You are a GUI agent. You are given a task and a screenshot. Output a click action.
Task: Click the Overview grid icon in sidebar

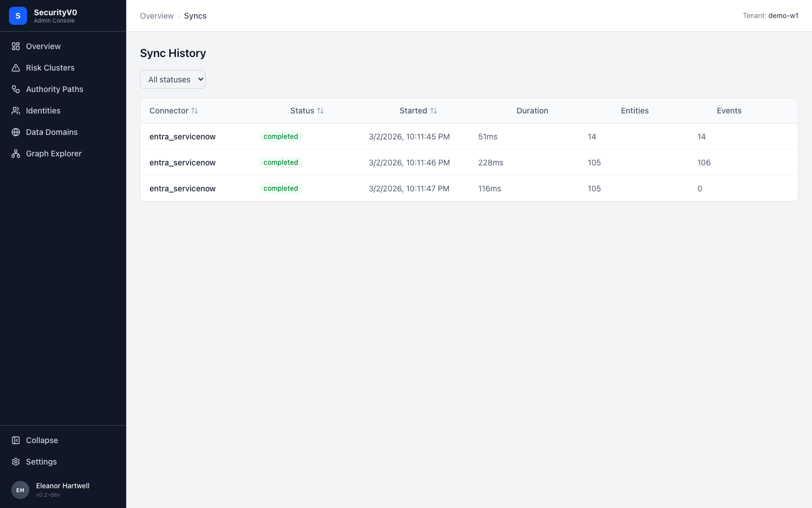pos(16,46)
